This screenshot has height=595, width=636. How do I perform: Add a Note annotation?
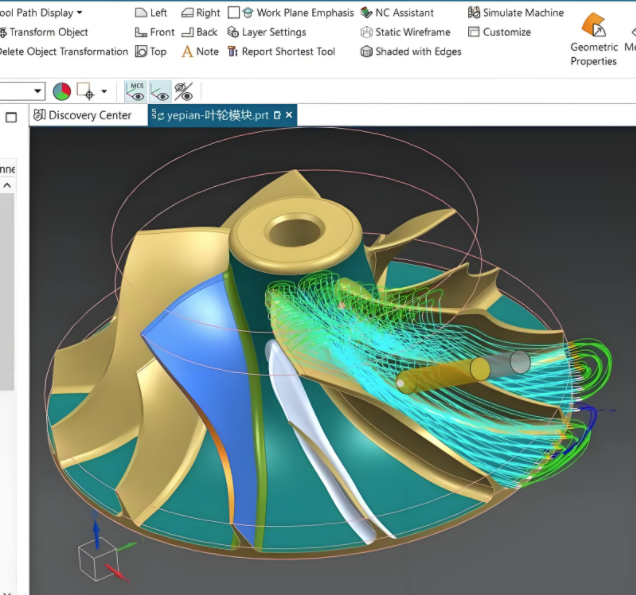click(200, 52)
